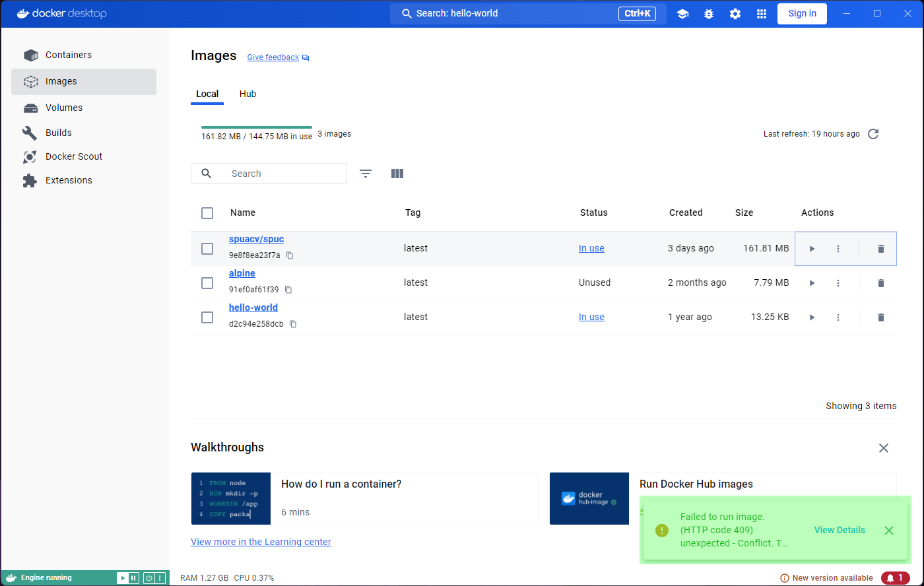Open the notifications bell badge

point(895,578)
